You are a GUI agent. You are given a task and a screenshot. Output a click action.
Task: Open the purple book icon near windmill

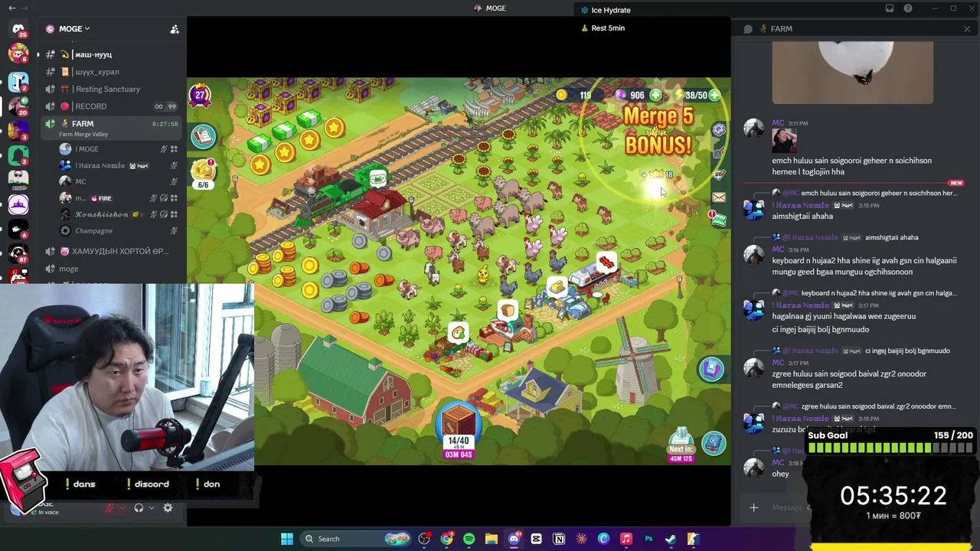pos(711,369)
